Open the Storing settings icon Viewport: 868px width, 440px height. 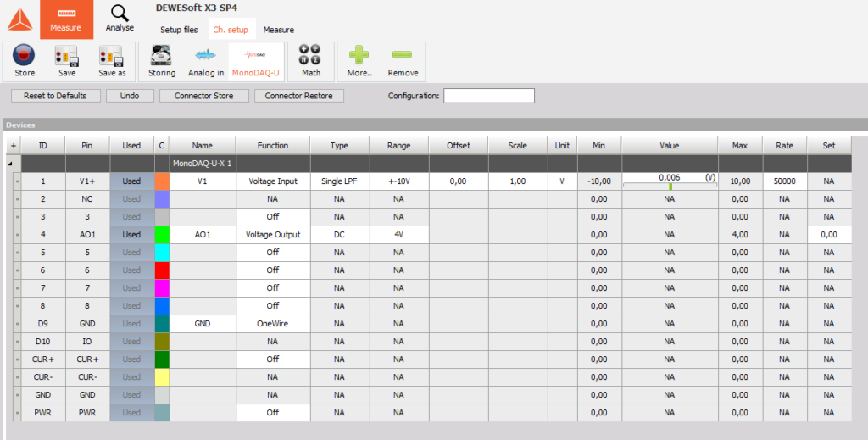pos(161,56)
